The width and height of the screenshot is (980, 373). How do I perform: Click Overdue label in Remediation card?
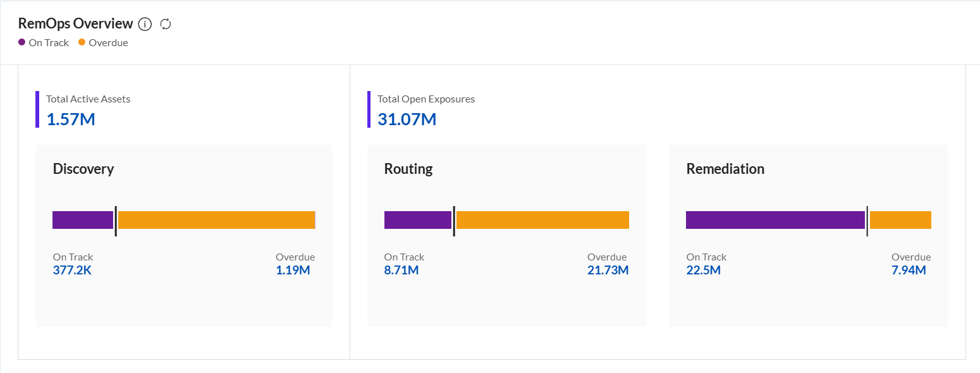(x=911, y=257)
